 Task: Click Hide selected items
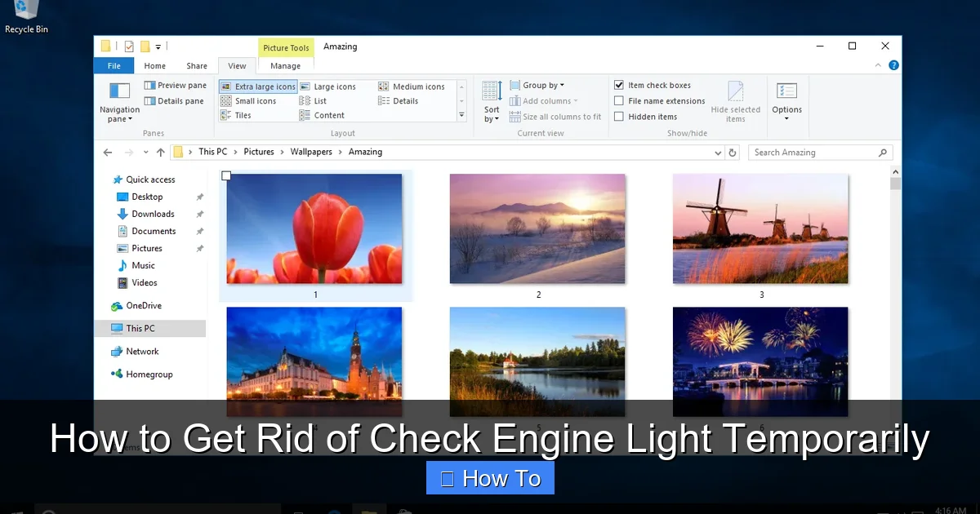(736, 100)
